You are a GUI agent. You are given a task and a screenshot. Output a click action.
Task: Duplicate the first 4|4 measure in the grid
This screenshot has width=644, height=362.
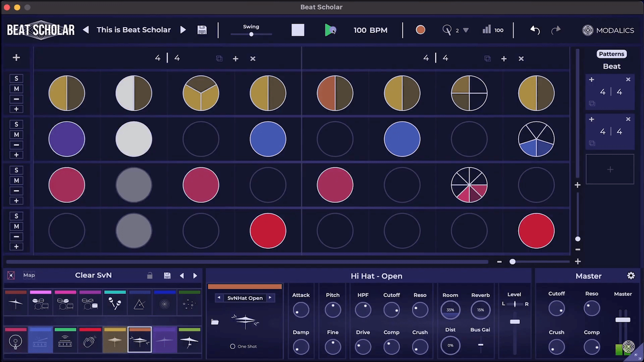(219, 58)
